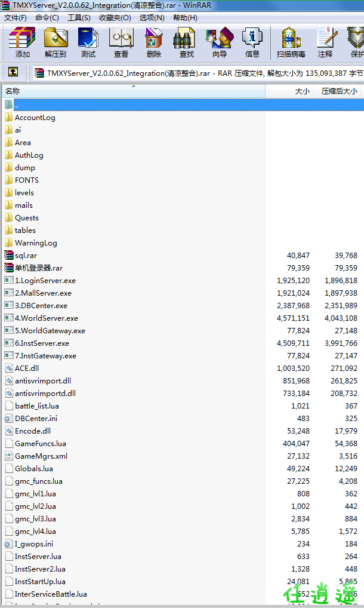
Task: Select gmc_lvl1.lua file
Action: pyautogui.click(x=35, y=493)
